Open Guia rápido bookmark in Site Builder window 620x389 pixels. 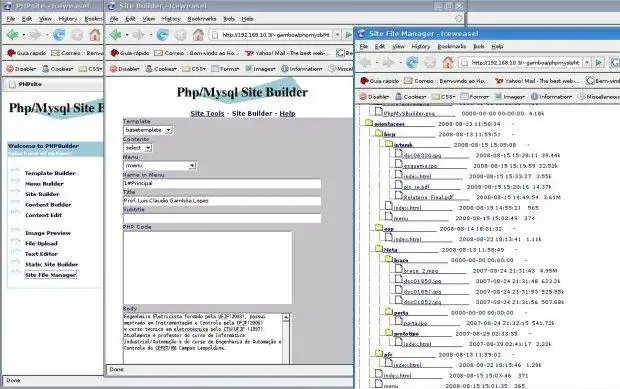pyautogui.click(x=130, y=53)
